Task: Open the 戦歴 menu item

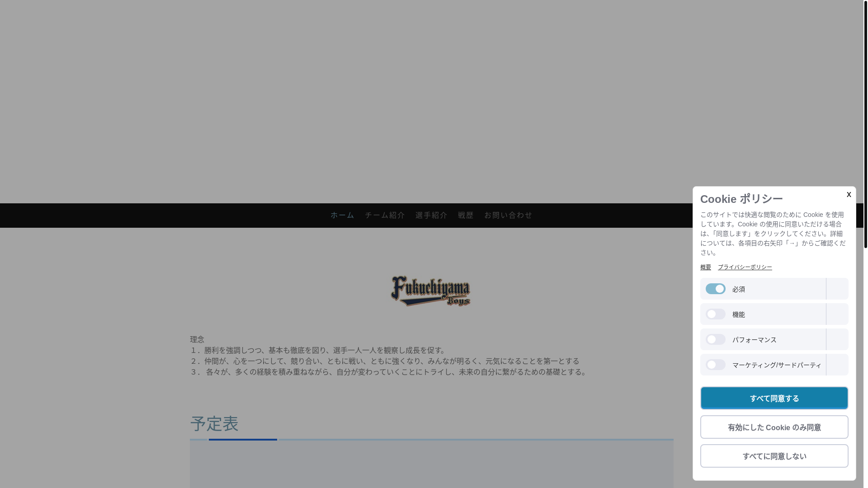Action: 466,216
